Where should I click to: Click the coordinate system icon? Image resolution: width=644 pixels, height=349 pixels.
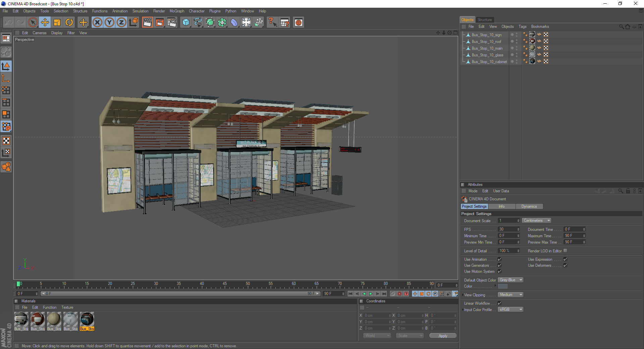click(x=133, y=22)
